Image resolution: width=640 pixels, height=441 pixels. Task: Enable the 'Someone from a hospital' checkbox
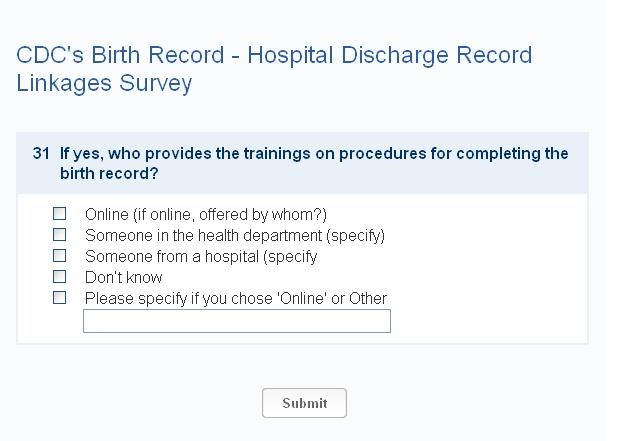point(60,256)
